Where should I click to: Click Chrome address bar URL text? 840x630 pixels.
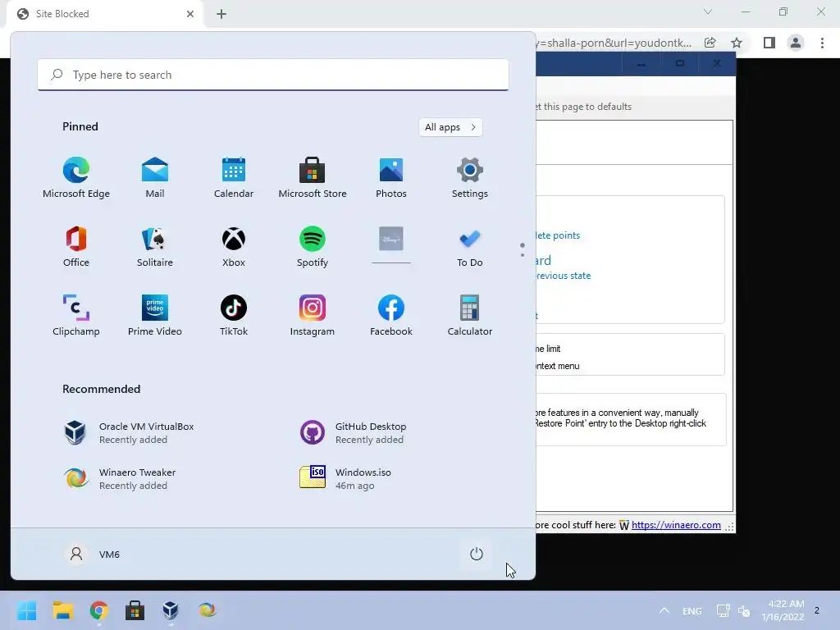tap(614, 43)
